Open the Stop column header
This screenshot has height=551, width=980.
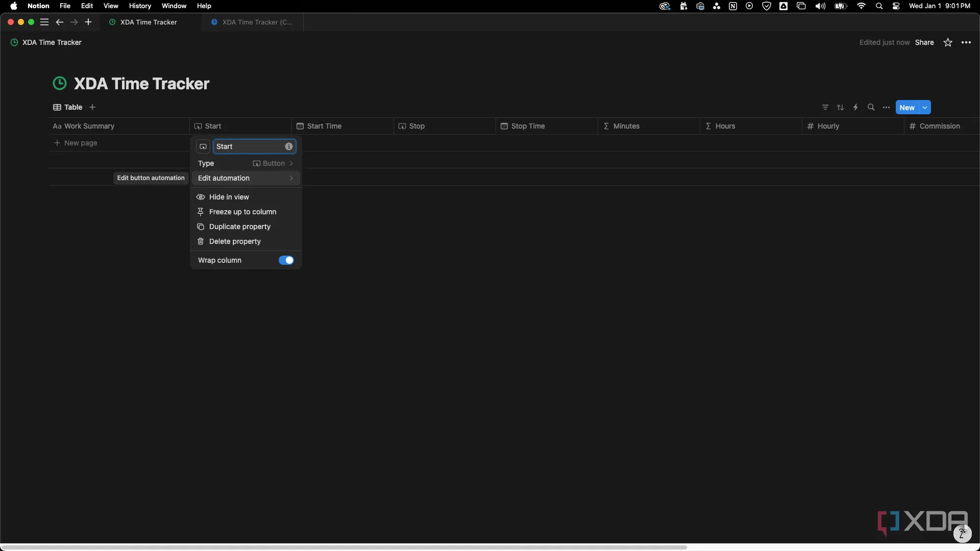445,126
